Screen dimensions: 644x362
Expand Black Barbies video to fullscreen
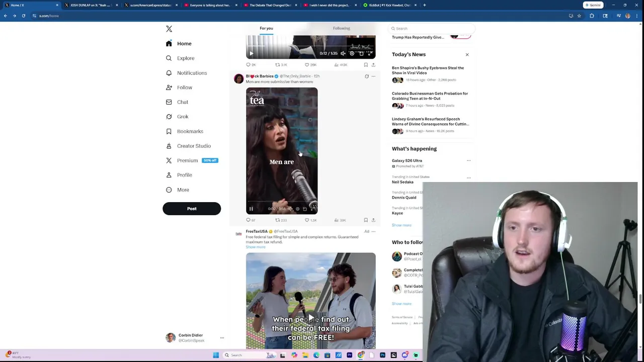(x=312, y=209)
